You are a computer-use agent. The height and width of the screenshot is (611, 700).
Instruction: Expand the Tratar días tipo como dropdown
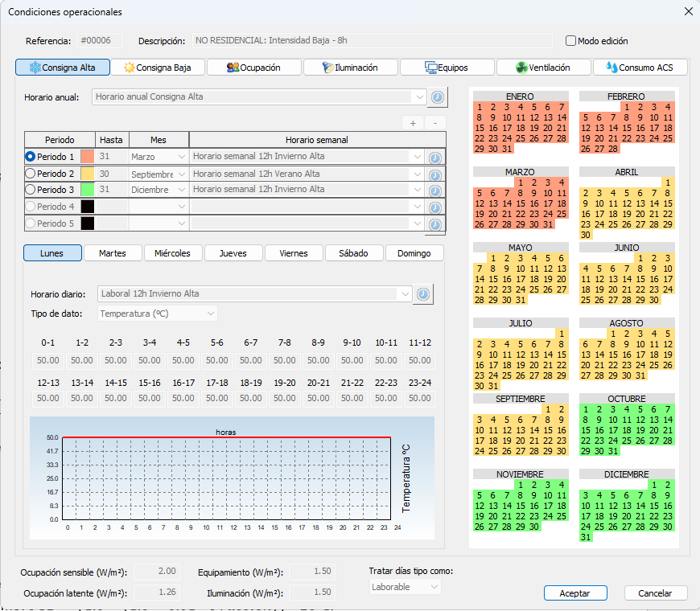point(405,587)
